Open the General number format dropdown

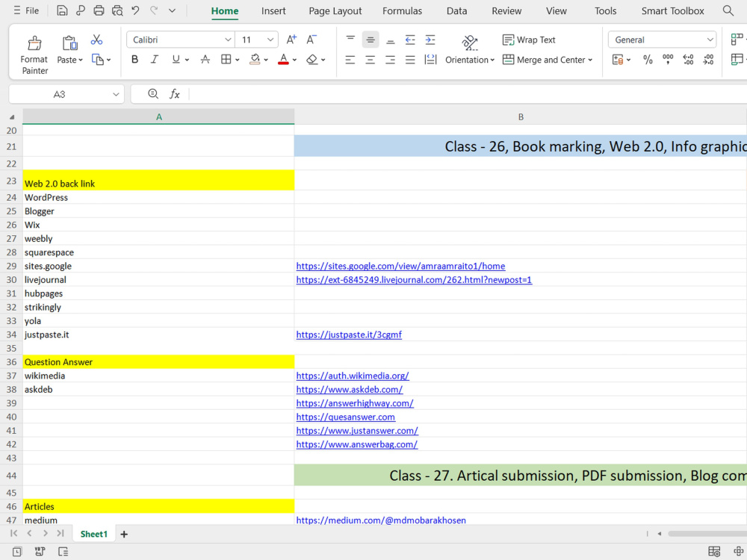[710, 40]
